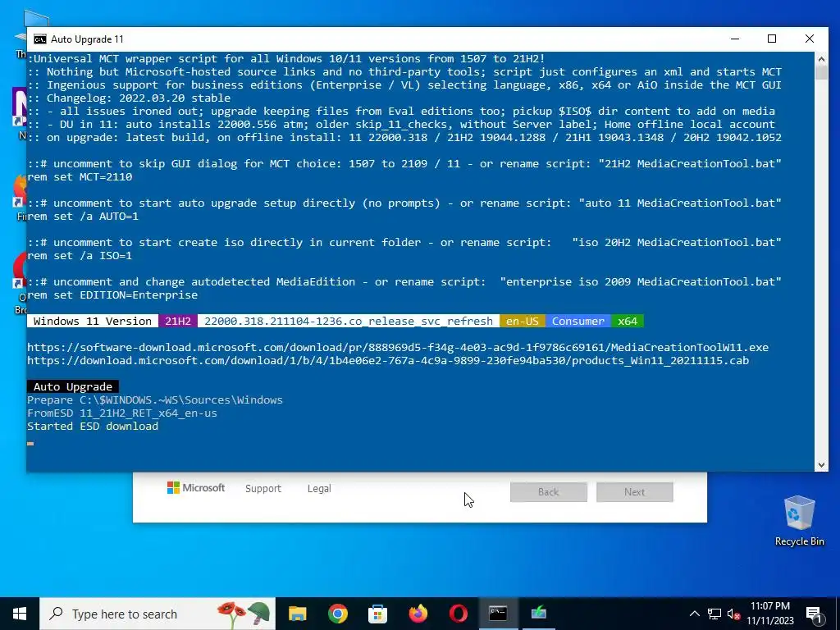The height and width of the screenshot is (630, 840).
Task: Open the notification center icon
Action: [814, 614]
